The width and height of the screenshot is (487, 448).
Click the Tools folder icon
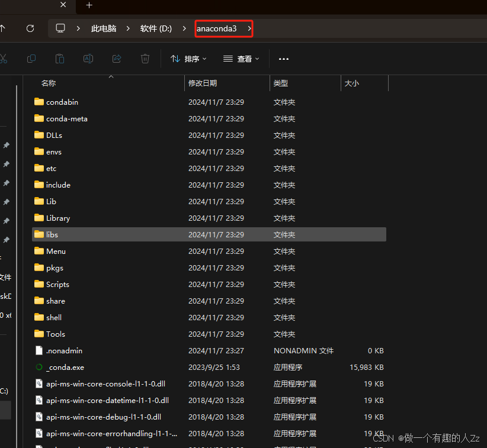(x=39, y=334)
